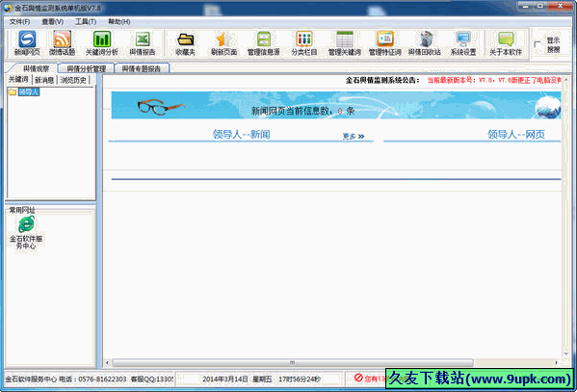Open the 微博话题 Weibo topics tool
The width and height of the screenshot is (577, 392).
click(62, 43)
